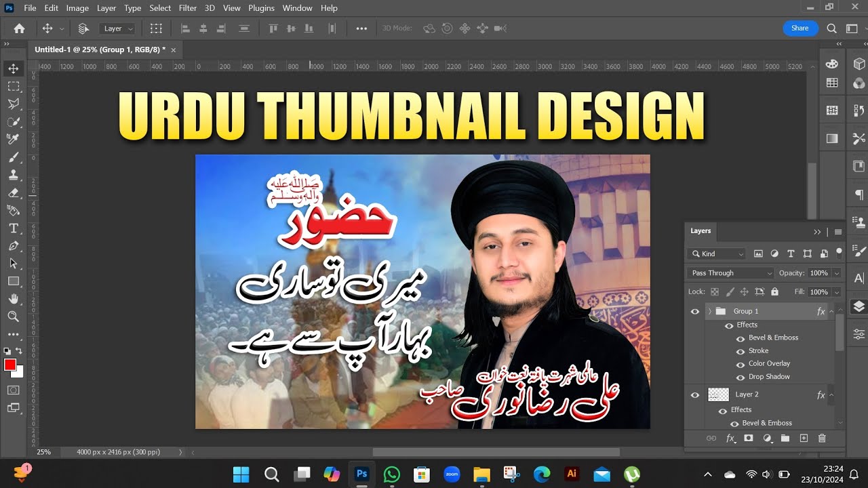
Task: Open Auto-Select Layer dropdown in options bar
Action: click(118, 28)
